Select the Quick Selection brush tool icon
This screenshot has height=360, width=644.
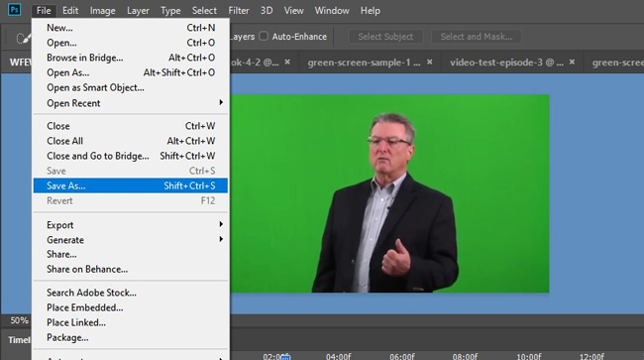[x=23, y=39]
